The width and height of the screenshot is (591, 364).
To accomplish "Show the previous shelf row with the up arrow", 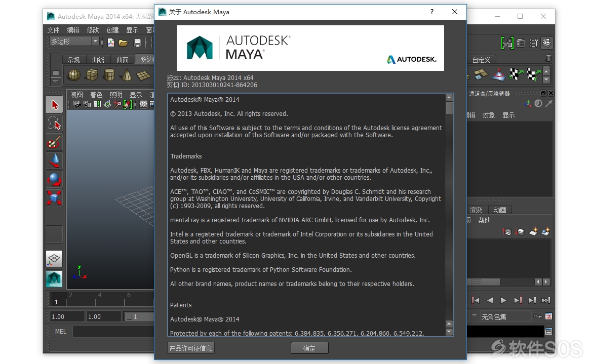I will 546,71.
